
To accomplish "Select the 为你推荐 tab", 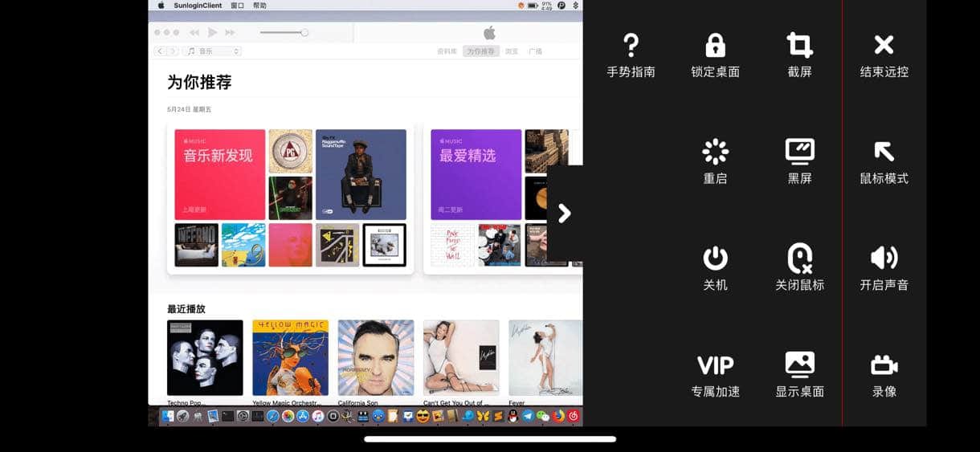I will pos(481,51).
